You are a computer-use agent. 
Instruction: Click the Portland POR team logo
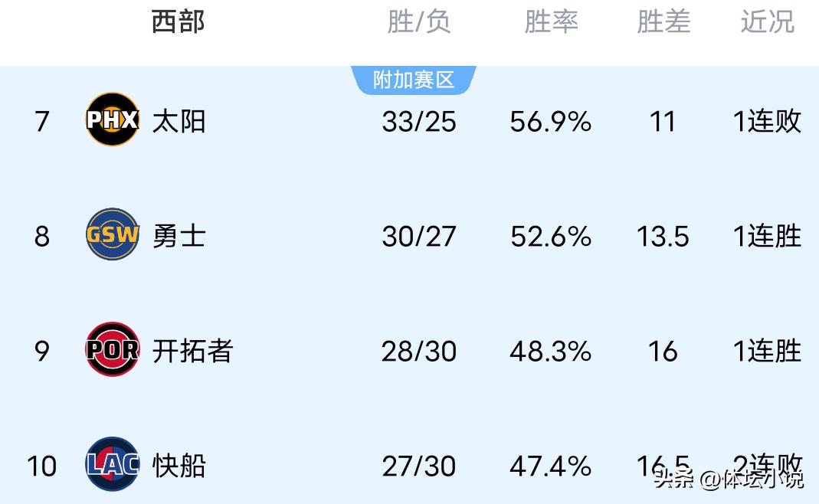[113, 350]
